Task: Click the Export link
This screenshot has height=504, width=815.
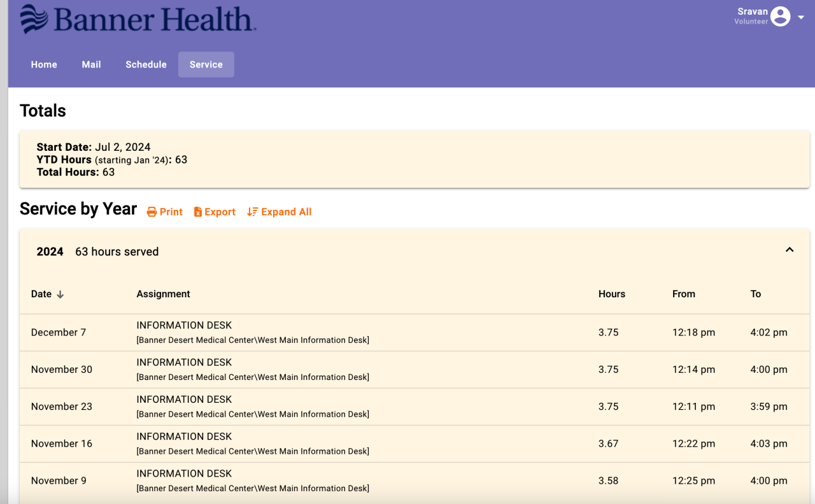Action: (220, 212)
